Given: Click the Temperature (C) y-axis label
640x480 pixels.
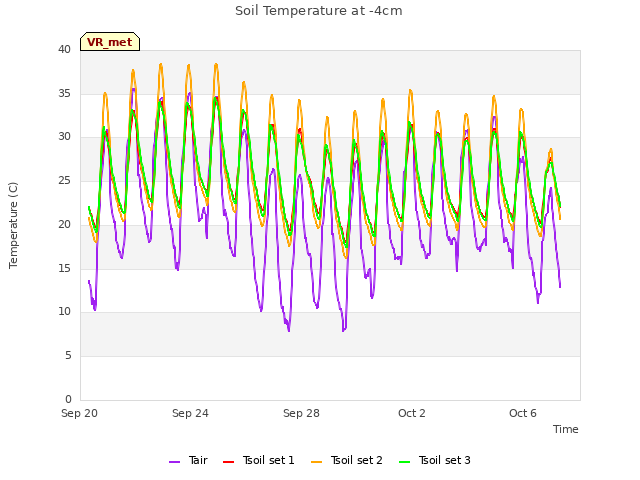Looking at the screenshot, I should pyautogui.click(x=13, y=225).
